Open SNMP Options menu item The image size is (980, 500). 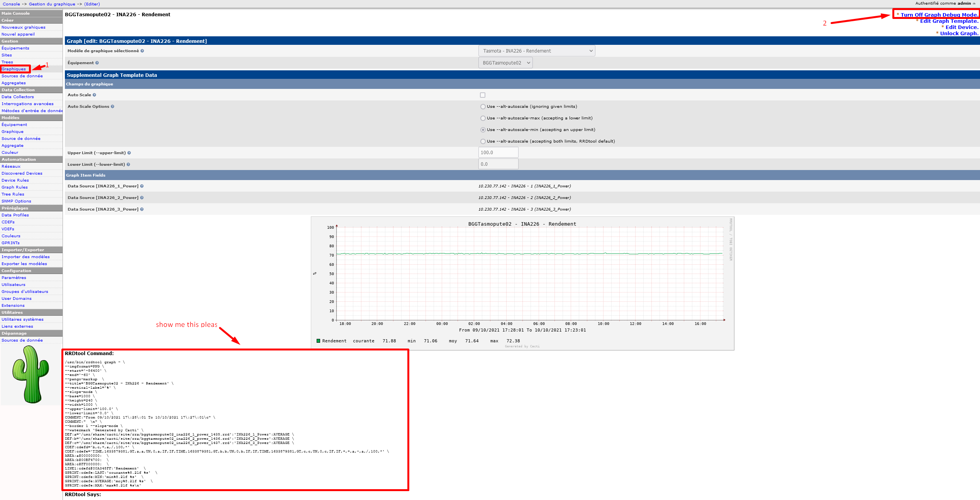(x=16, y=201)
